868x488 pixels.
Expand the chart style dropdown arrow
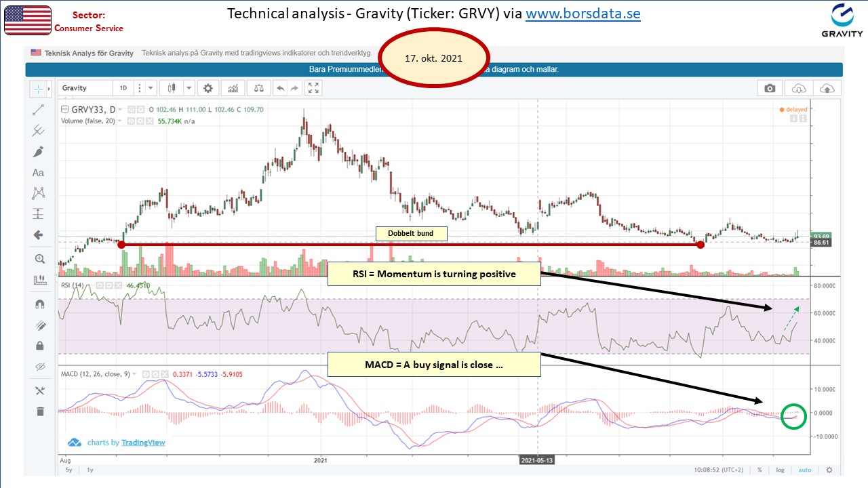click(x=189, y=88)
